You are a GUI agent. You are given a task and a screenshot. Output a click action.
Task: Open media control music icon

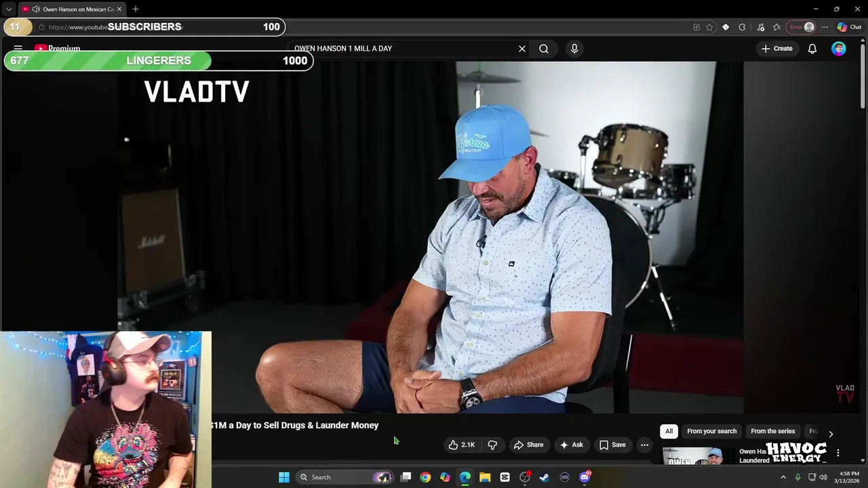click(x=760, y=27)
